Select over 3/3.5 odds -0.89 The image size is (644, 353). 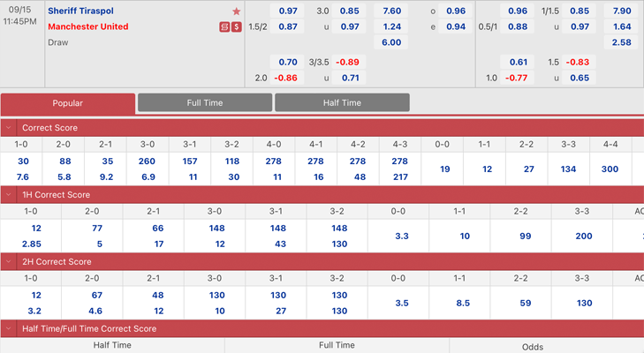tap(347, 62)
